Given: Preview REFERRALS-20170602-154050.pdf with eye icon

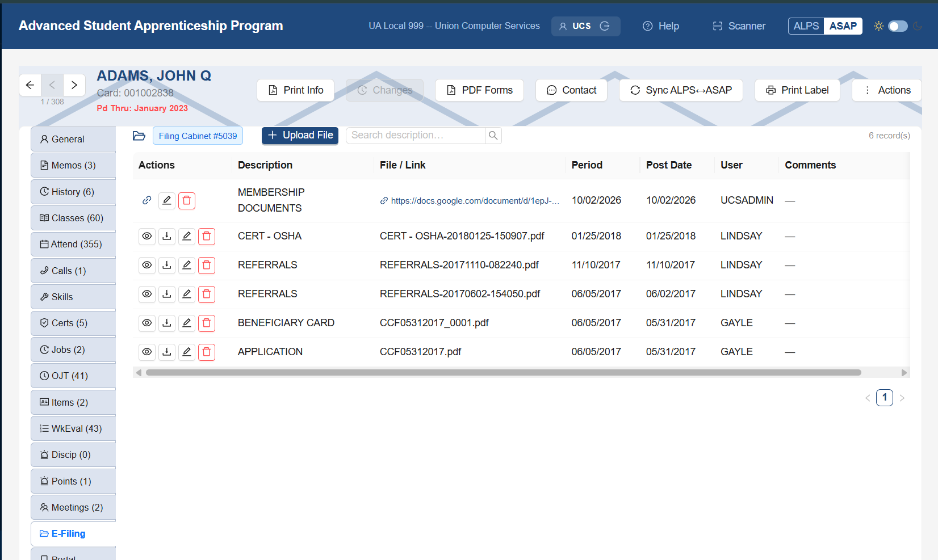Looking at the screenshot, I should [147, 294].
